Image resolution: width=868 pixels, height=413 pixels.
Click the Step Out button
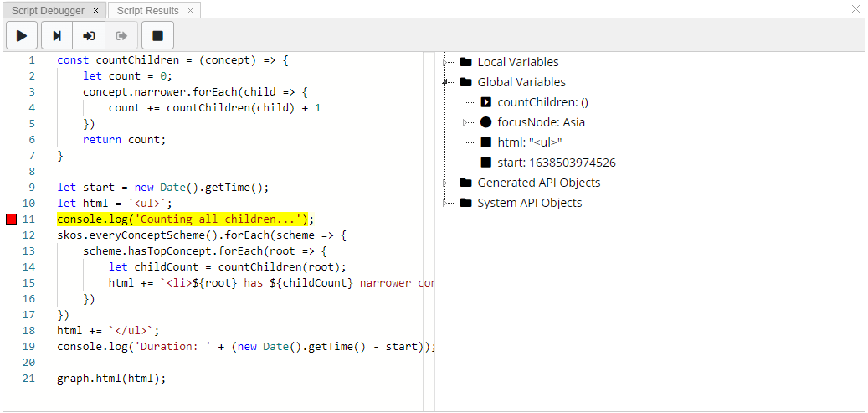[121, 36]
